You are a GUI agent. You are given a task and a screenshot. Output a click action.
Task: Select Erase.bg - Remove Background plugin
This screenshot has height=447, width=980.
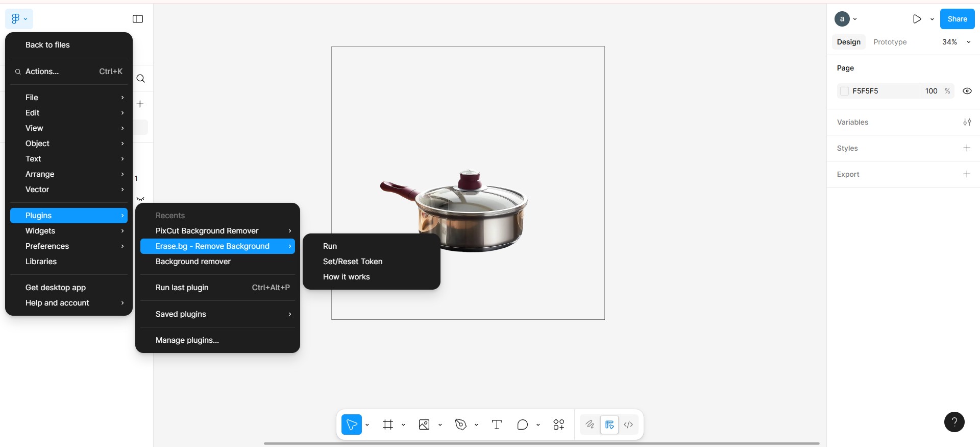coord(217,246)
